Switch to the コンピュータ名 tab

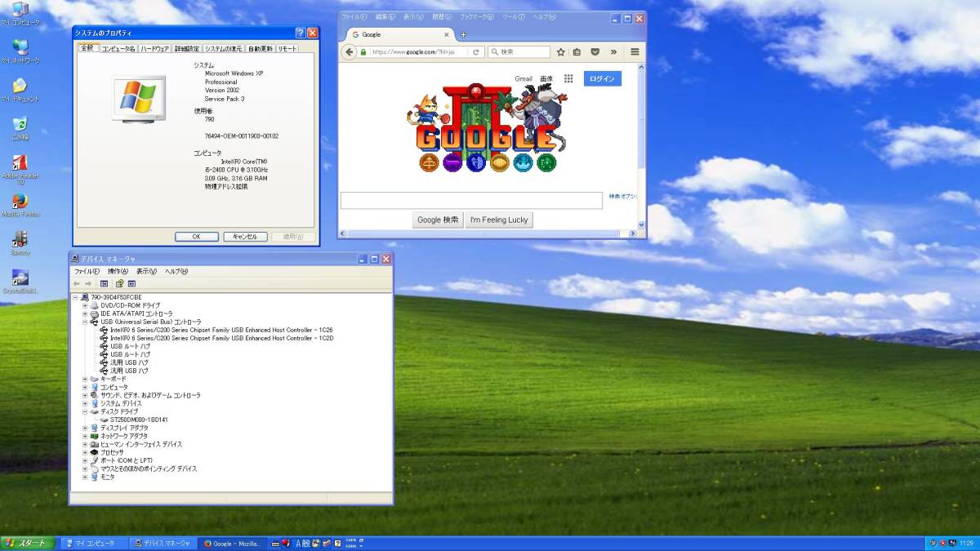pyautogui.click(x=118, y=49)
